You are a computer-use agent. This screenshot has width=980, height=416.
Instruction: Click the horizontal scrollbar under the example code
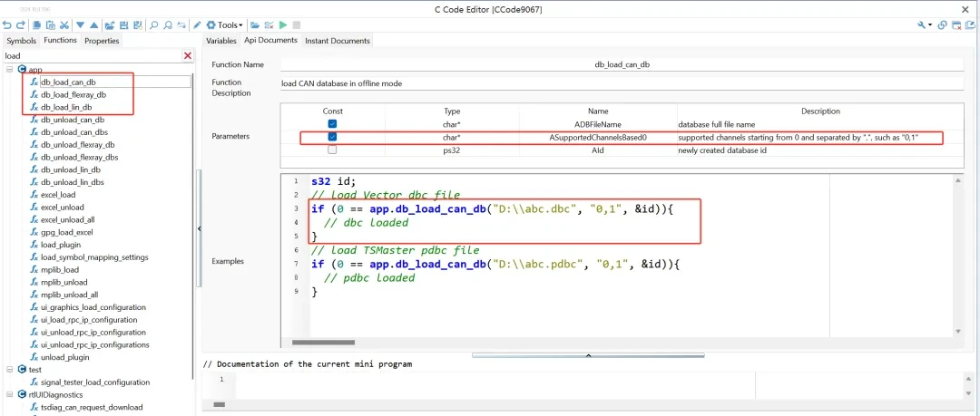[x=323, y=343]
